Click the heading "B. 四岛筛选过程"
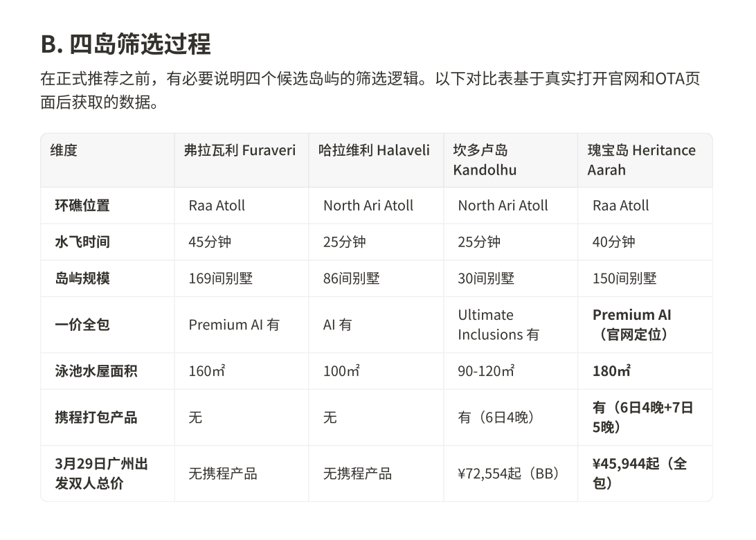Screen dimensions: 756x540 point(125,44)
